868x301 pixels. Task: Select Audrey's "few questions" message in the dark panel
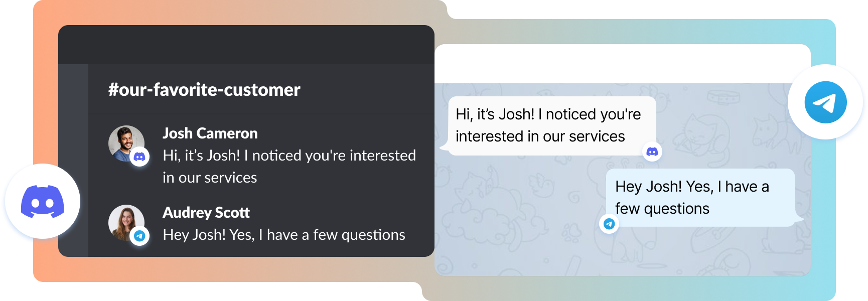pyautogui.click(x=284, y=235)
